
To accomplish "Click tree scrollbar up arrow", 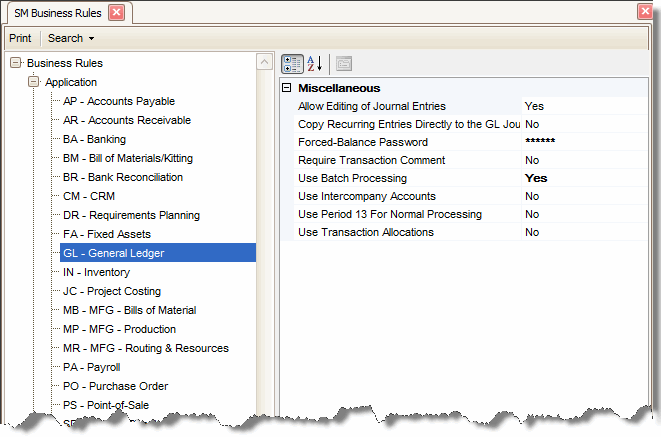I will pyautogui.click(x=265, y=63).
